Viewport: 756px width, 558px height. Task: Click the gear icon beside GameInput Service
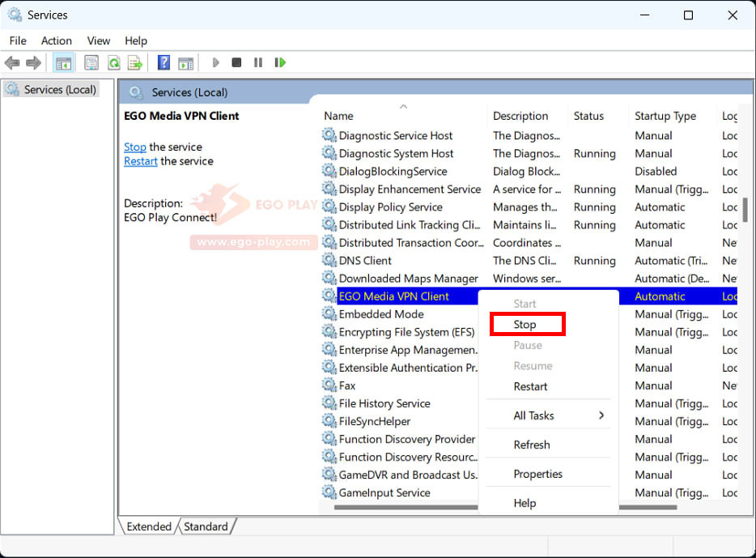pyautogui.click(x=329, y=492)
